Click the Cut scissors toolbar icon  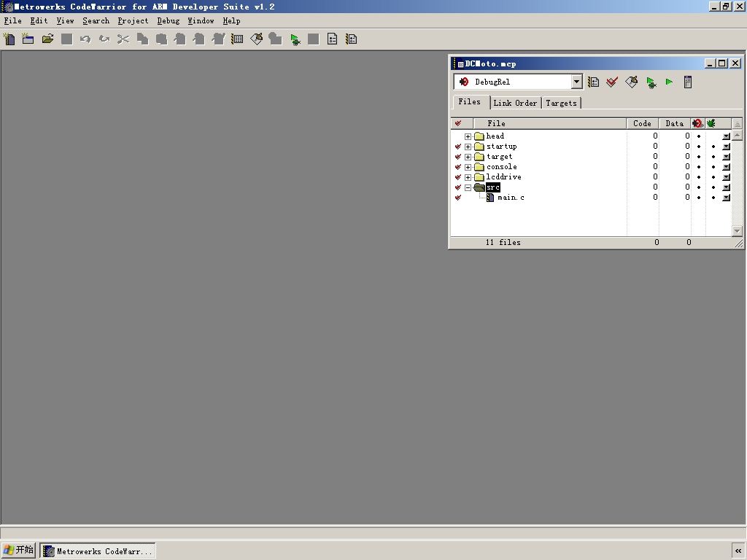coord(123,39)
